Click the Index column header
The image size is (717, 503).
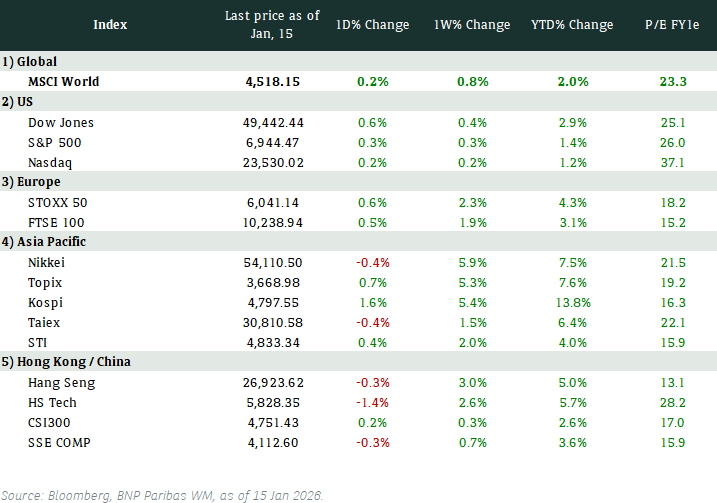[x=110, y=24]
